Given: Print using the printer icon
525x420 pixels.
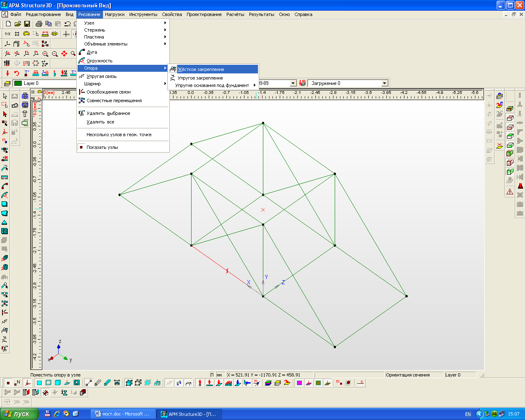Looking at the screenshot, I should click(39, 24).
